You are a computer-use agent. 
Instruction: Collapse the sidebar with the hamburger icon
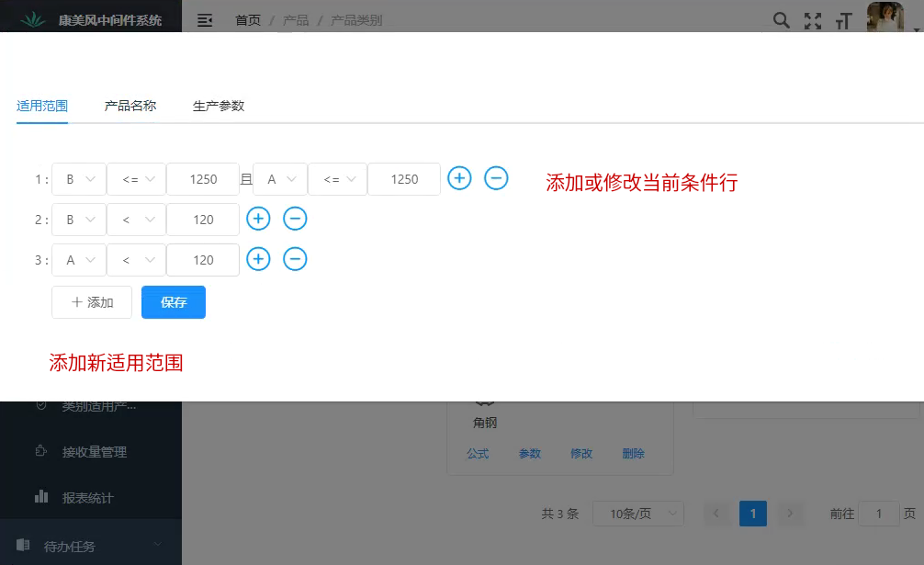[205, 20]
